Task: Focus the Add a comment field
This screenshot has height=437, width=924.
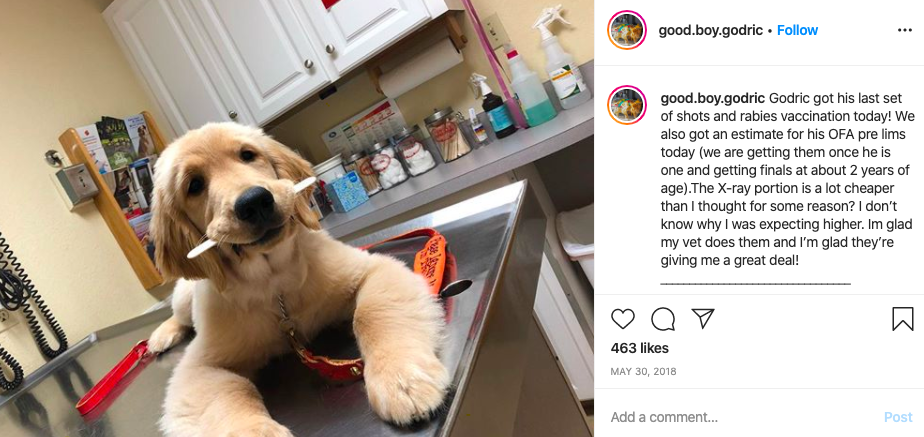Action: click(x=742, y=418)
